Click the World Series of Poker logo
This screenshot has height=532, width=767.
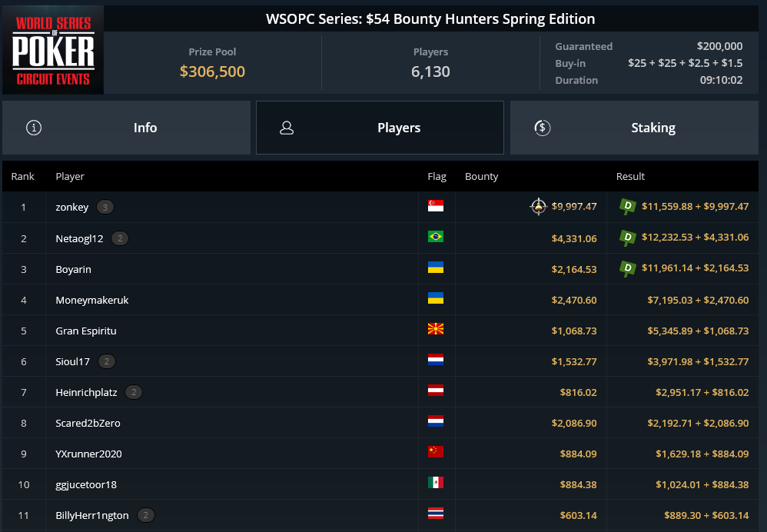click(53, 50)
